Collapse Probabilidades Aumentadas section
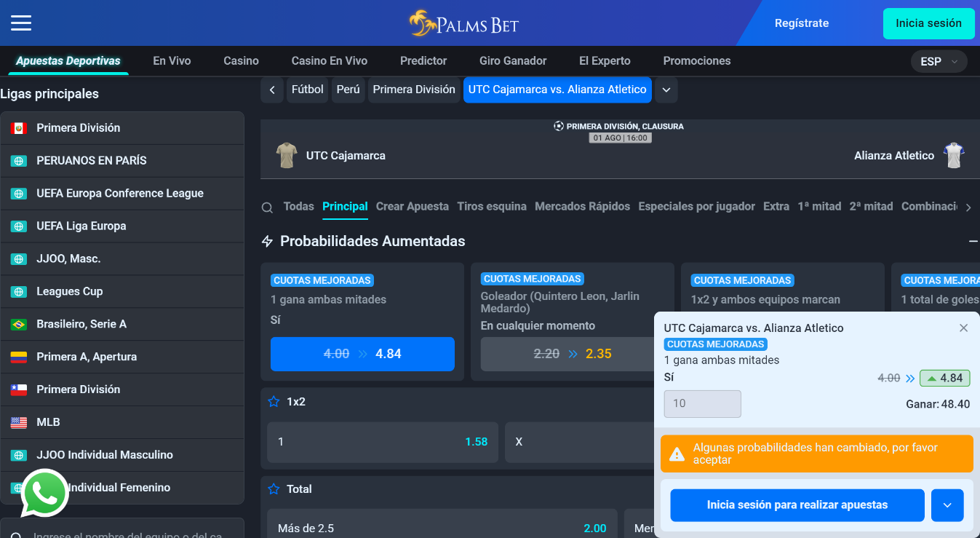 click(973, 241)
